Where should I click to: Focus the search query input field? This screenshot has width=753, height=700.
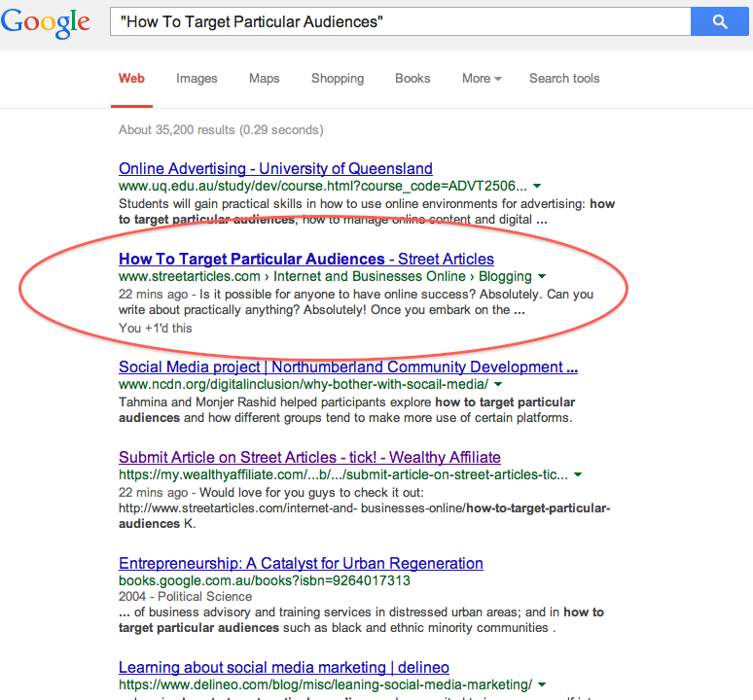pyautogui.click(x=401, y=21)
